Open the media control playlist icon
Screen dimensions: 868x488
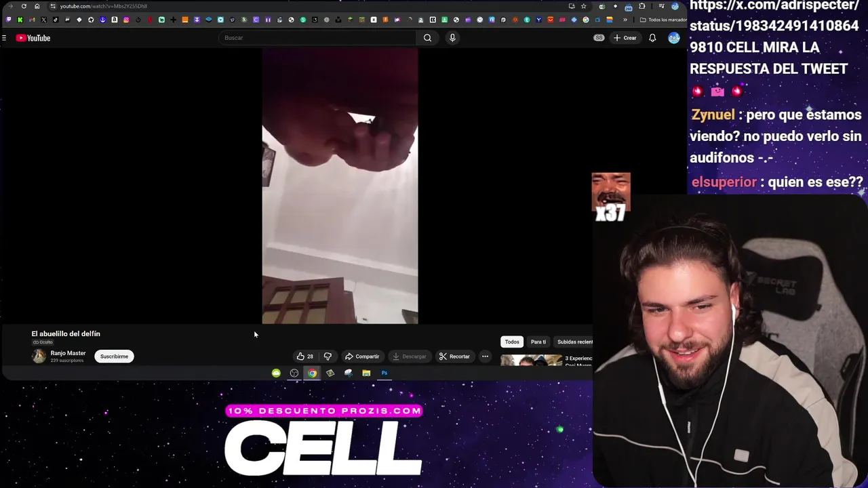point(661,6)
